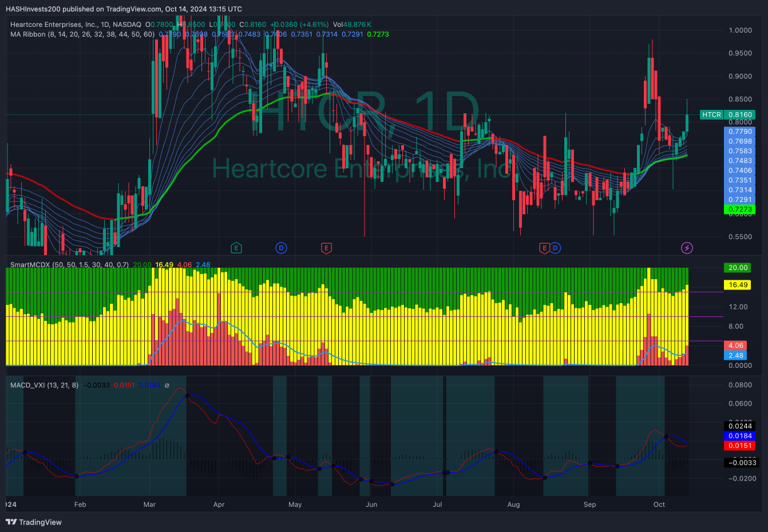The height and width of the screenshot is (532, 768).
Task: Click the purple lightning bolt event marker
Action: [687, 248]
